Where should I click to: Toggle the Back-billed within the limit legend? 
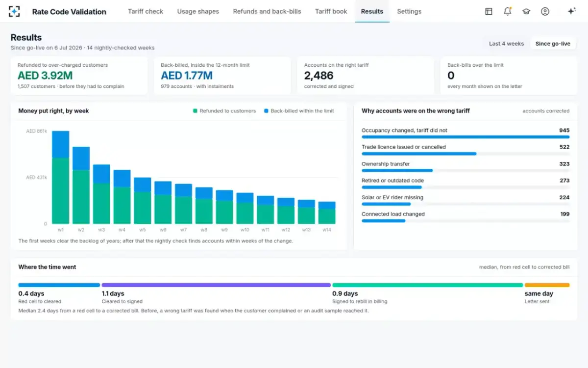click(x=299, y=111)
